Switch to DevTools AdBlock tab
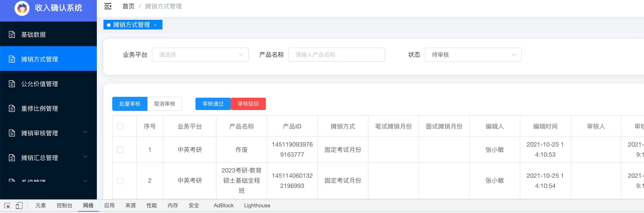Screen dimensions: 644x213 point(224,206)
